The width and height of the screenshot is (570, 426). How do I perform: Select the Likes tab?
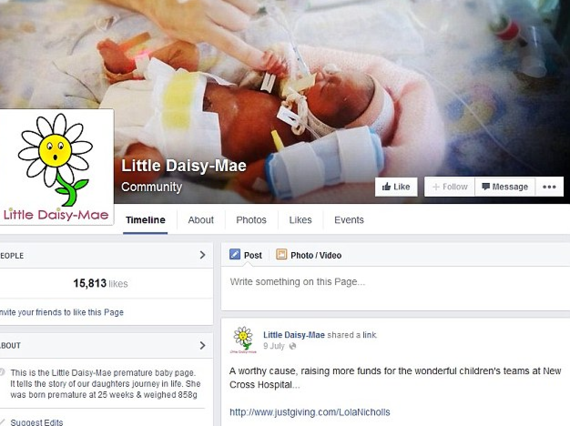click(301, 220)
